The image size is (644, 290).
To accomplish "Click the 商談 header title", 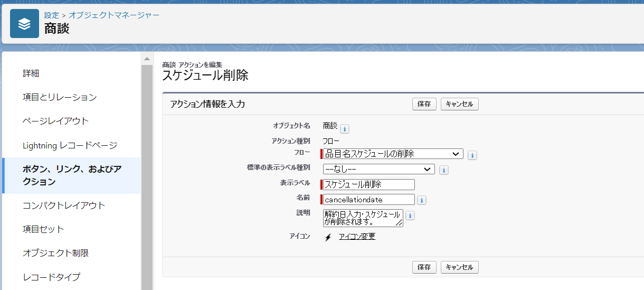I will 56,29.
